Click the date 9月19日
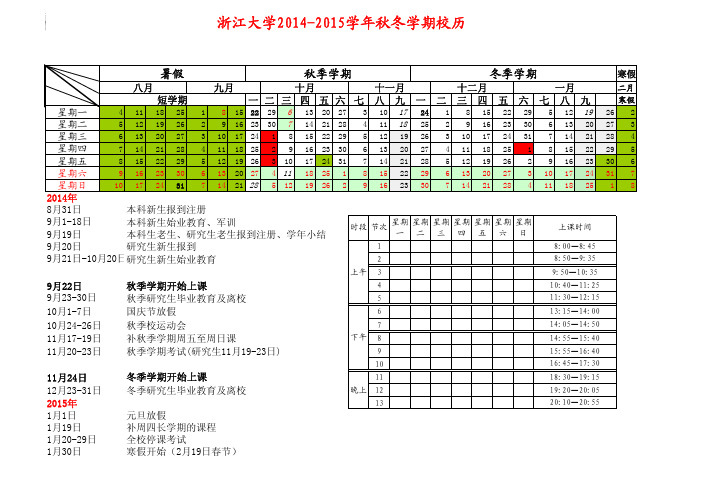 pos(64,235)
